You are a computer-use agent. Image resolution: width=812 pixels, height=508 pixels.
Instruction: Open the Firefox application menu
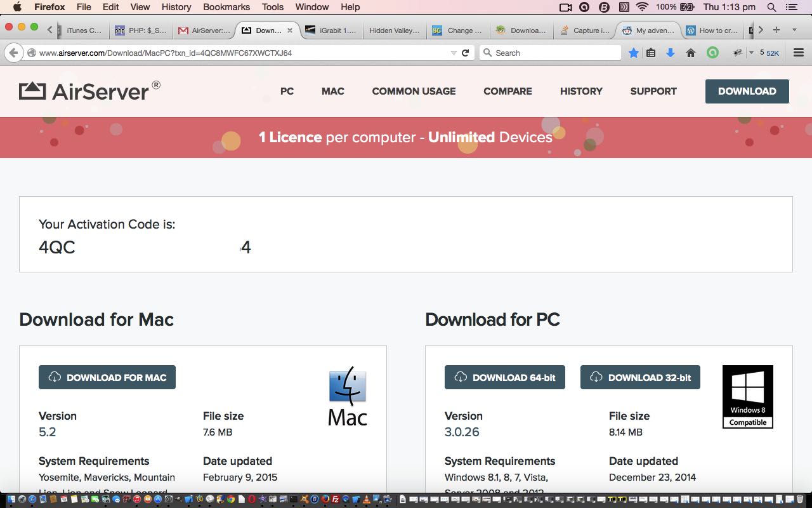(49, 7)
